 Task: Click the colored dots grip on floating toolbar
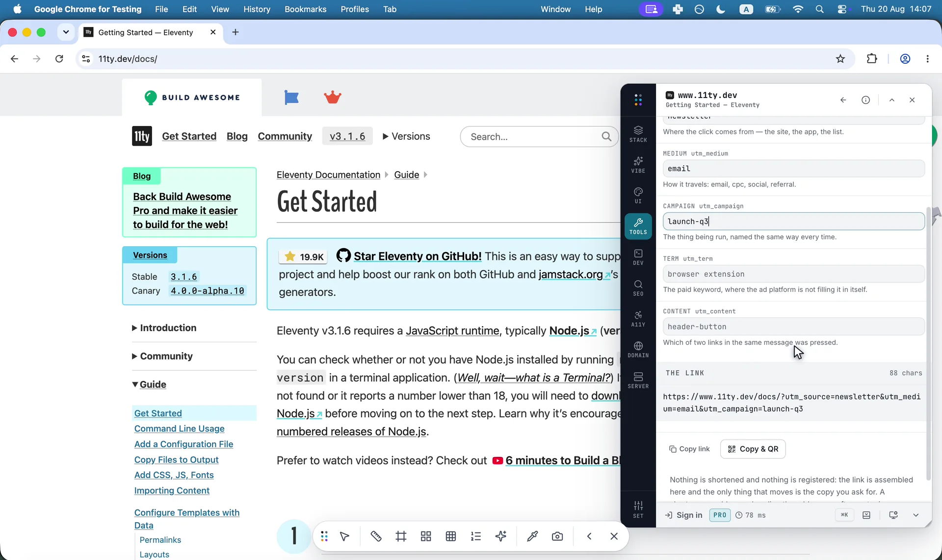[x=324, y=536]
